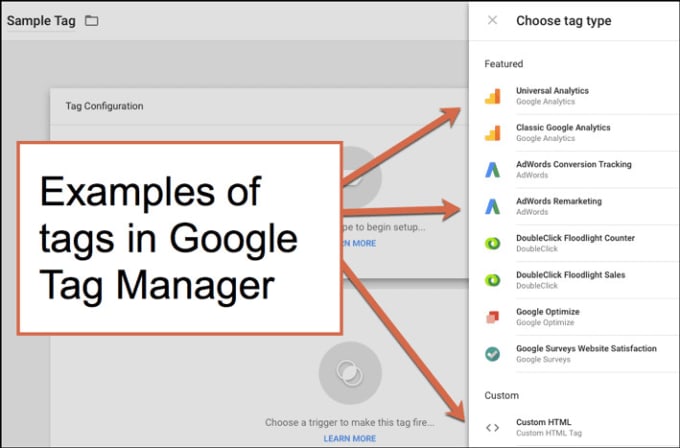680x448 pixels.
Task: Click the DoubleClick Floodlight Counter icon
Action: click(x=493, y=243)
